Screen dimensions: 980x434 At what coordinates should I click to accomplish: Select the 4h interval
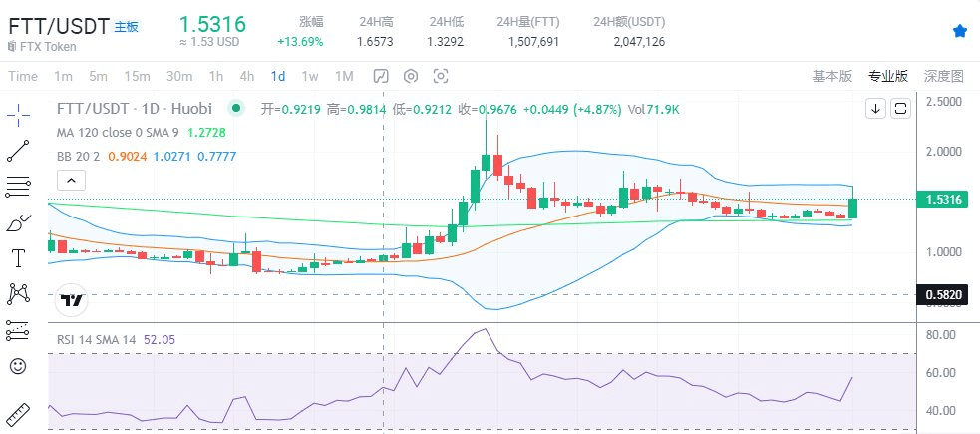pyautogui.click(x=247, y=76)
